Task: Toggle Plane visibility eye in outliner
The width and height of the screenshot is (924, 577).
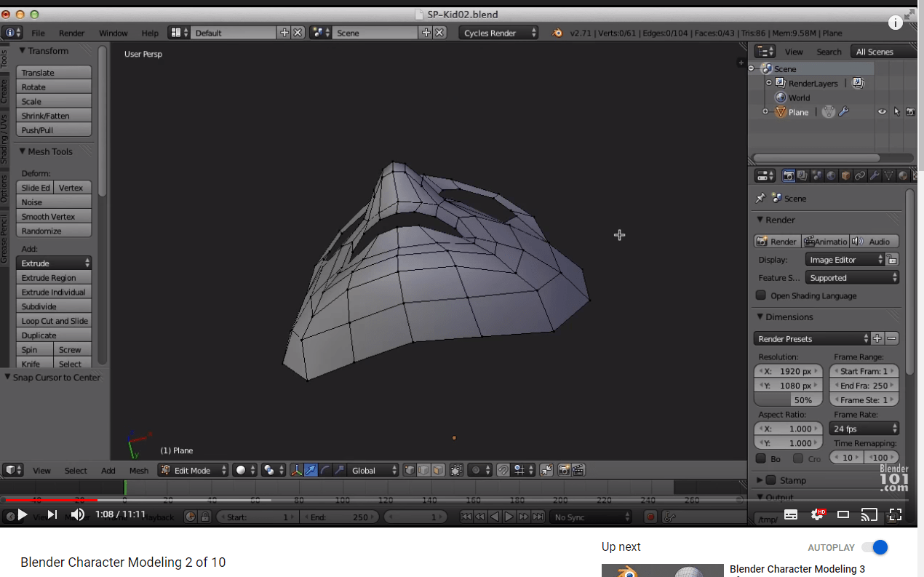Action: 882,112
